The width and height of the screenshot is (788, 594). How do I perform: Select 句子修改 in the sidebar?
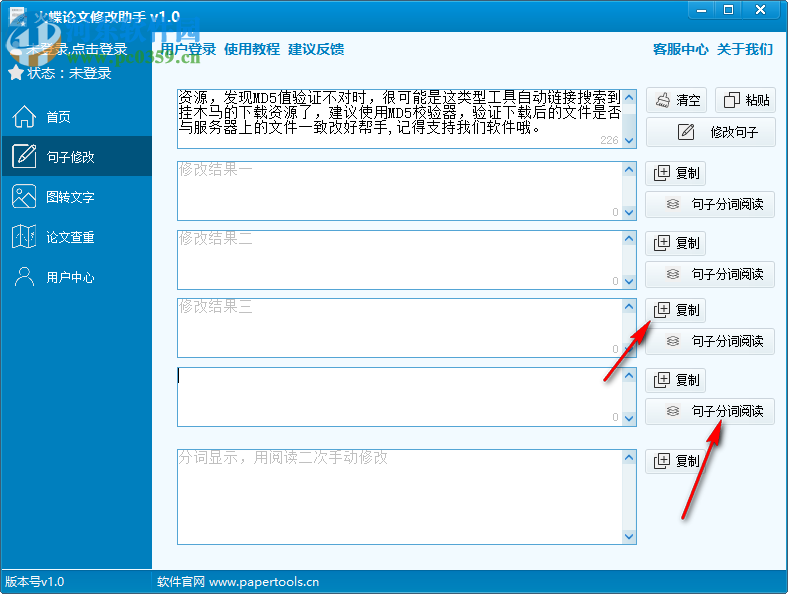coord(76,156)
